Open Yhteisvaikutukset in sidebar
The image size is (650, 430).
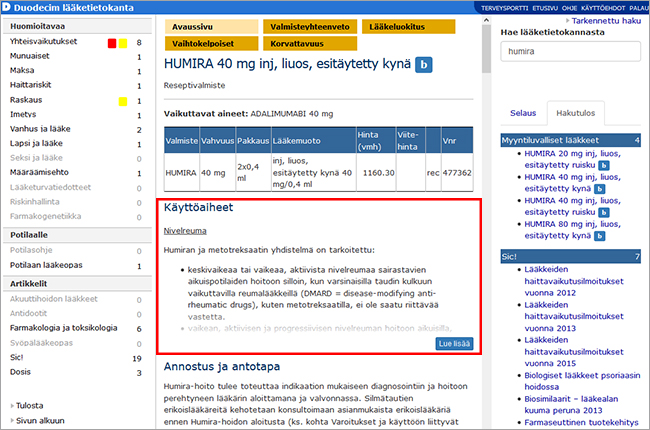[44, 41]
